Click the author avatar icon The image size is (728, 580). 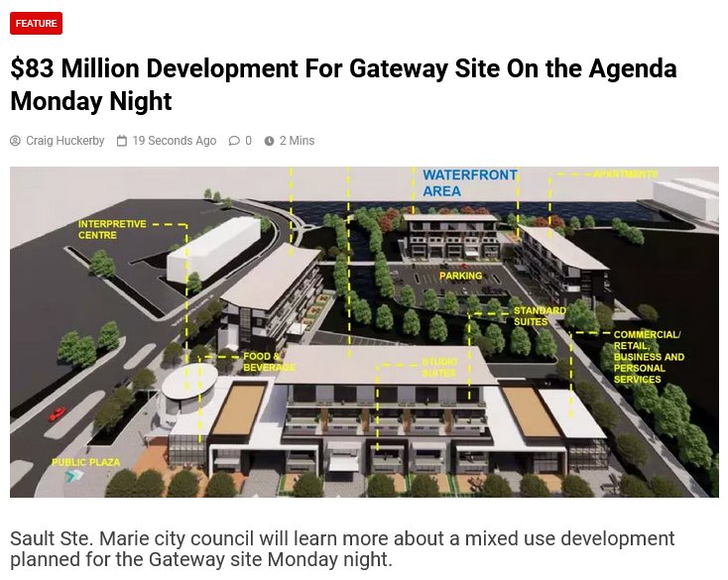click(x=15, y=141)
